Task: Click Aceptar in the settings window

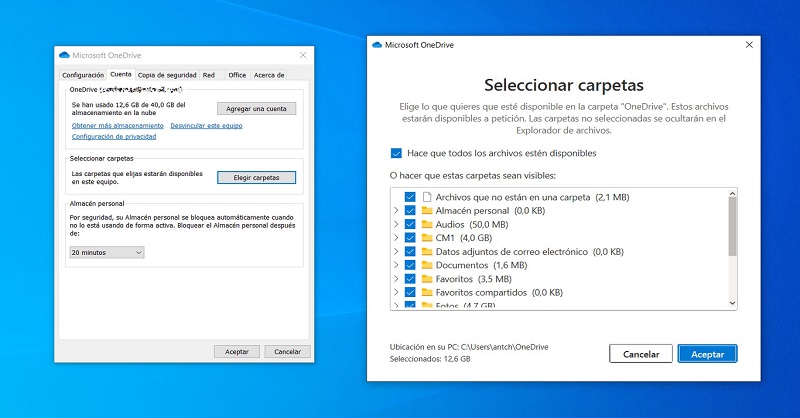Action: 237,352
